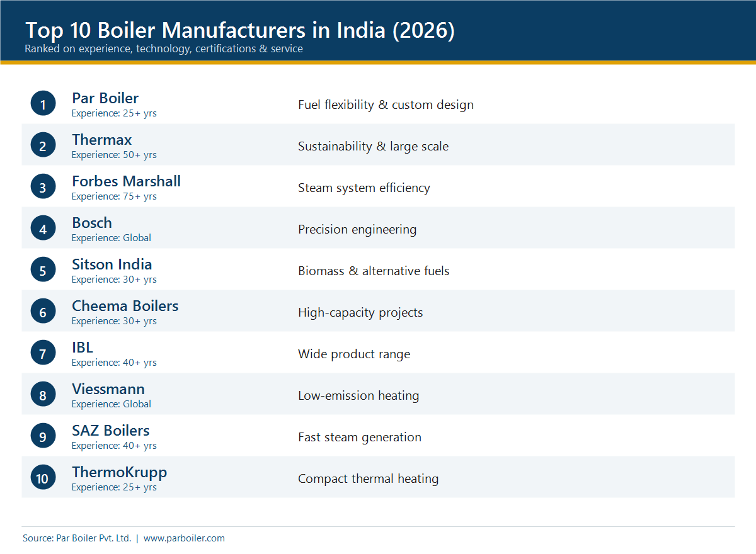
Task: Click 'Experience: 25+ yrs' under Par Boiler
Action: pyautogui.click(x=114, y=113)
